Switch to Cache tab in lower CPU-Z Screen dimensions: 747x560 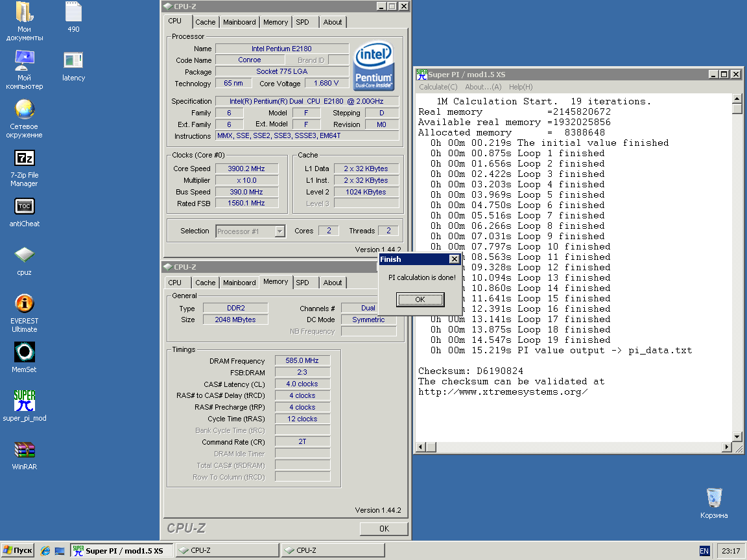pyautogui.click(x=206, y=283)
